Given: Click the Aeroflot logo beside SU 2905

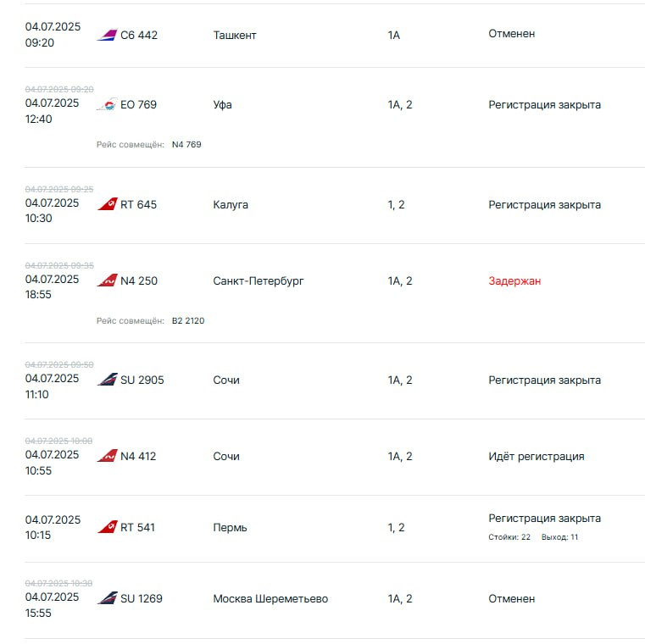Looking at the screenshot, I should pos(107,380).
